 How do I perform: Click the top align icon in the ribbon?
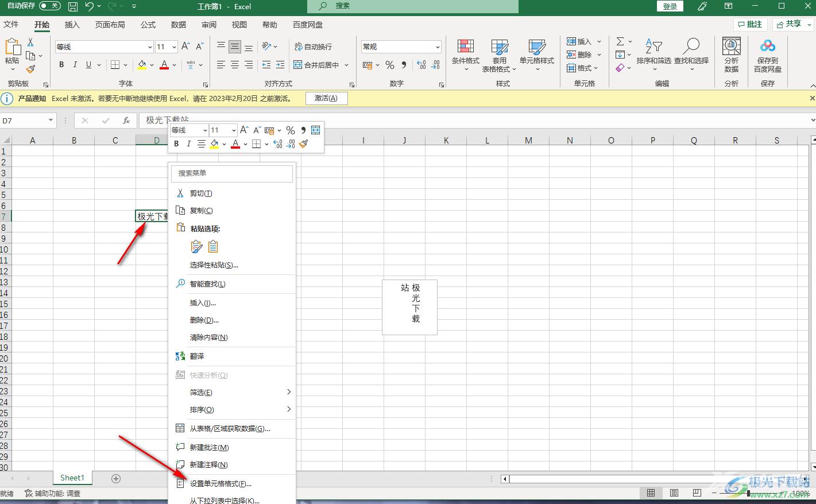(x=221, y=46)
